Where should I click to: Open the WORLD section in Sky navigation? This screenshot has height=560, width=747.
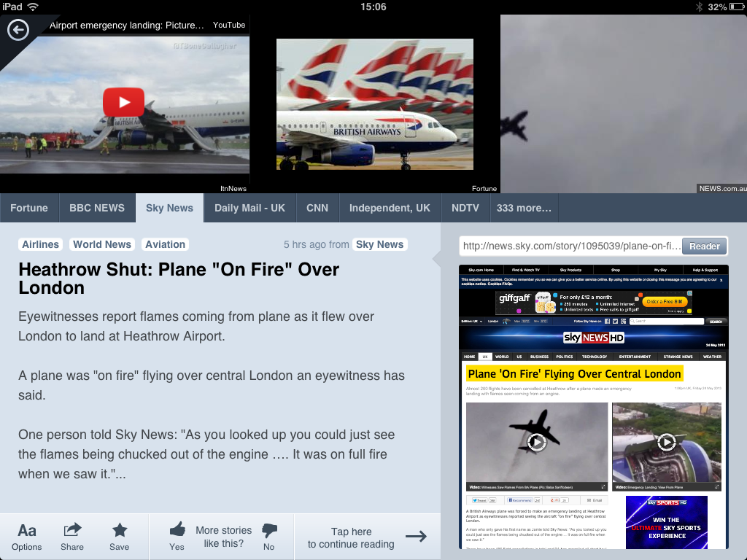(x=502, y=357)
